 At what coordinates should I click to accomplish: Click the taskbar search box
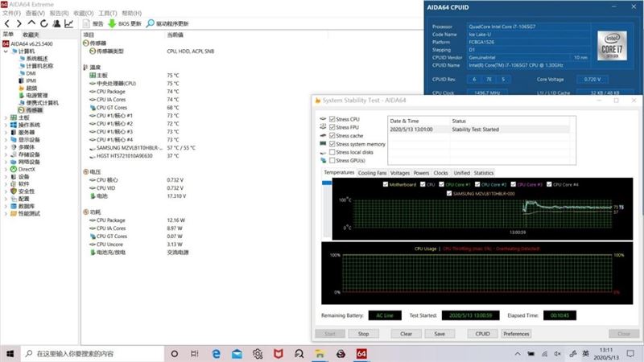point(93,354)
